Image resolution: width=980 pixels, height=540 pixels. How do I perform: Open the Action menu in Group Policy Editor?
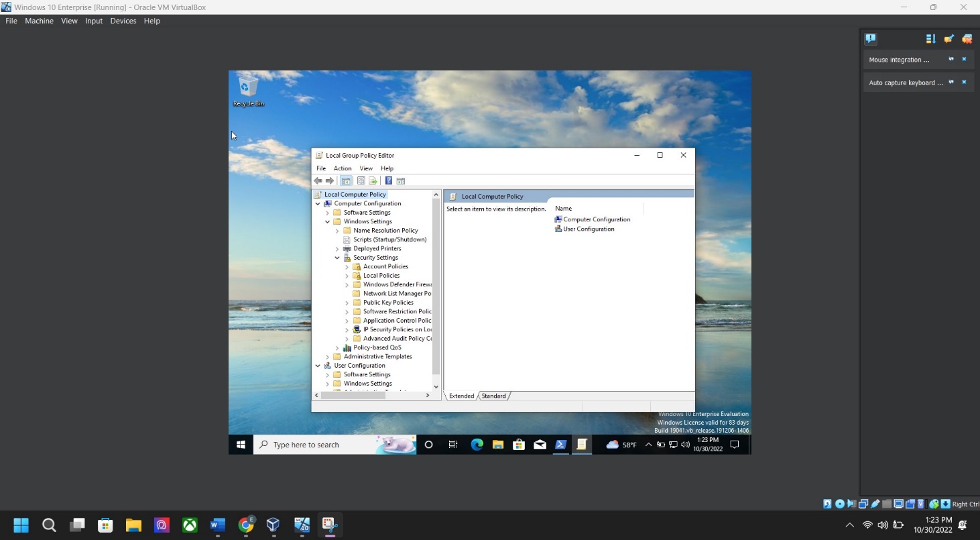[x=343, y=168]
